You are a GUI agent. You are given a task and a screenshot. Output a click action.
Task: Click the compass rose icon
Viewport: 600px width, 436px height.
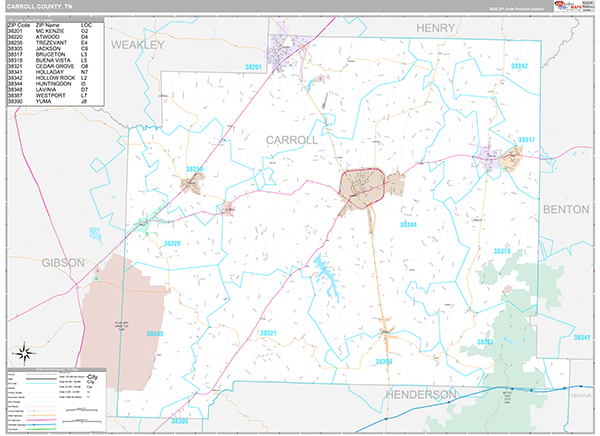click(x=24, y=354)
